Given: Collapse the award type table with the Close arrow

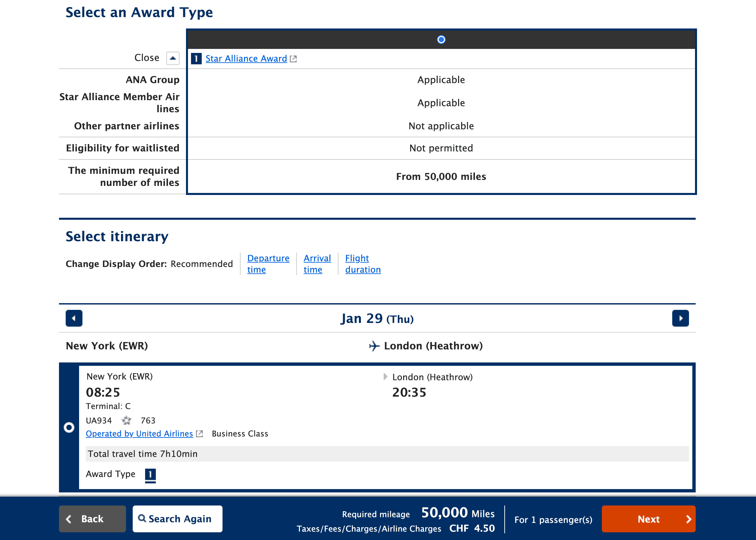Looking at the screenshot, I should tap(173, 58).
